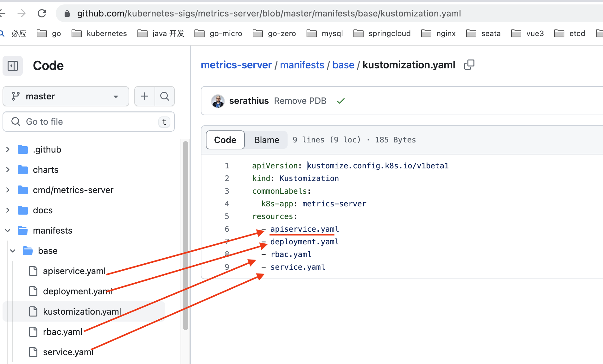Click the add file plus icon
The image size is (603, 364).
click(x=144, y=96)
